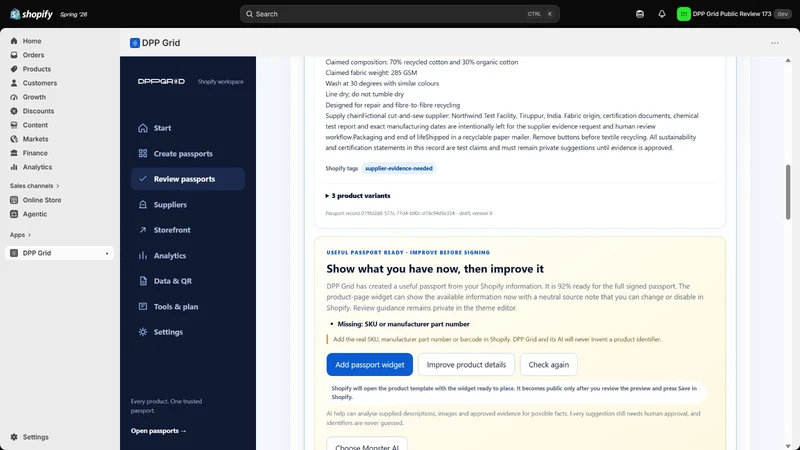Click the Suppliers icon in DPP Grid
Image resolution: width=800 pixels, height=450 pixels.
(143, 205)
